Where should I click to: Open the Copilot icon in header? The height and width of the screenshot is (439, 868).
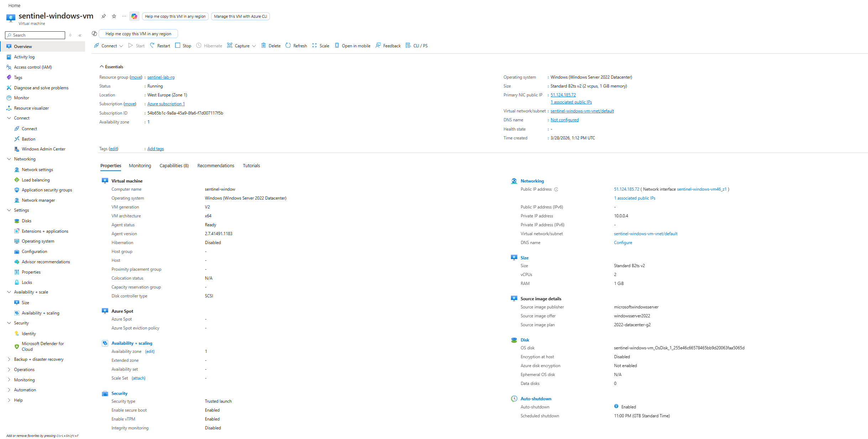[134, 16]
